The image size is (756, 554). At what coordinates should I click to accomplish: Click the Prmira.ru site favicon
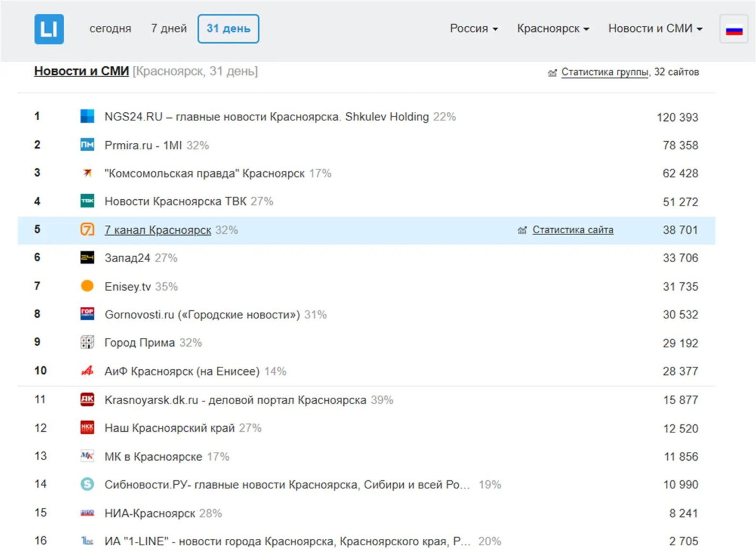(x=87, y=145)
